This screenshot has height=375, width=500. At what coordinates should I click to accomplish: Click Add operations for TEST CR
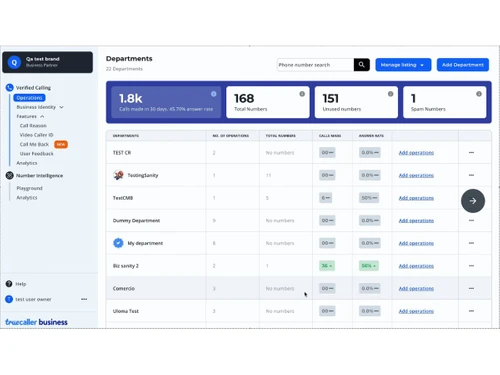(x=416, y=153)
